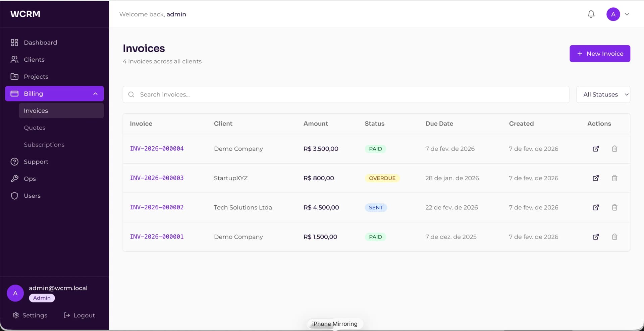The height and width of the screenshot is (331, 644).
Task: Open the Dashboard sidebar icon
Action: pyautogui.click(x=14, y=43)
